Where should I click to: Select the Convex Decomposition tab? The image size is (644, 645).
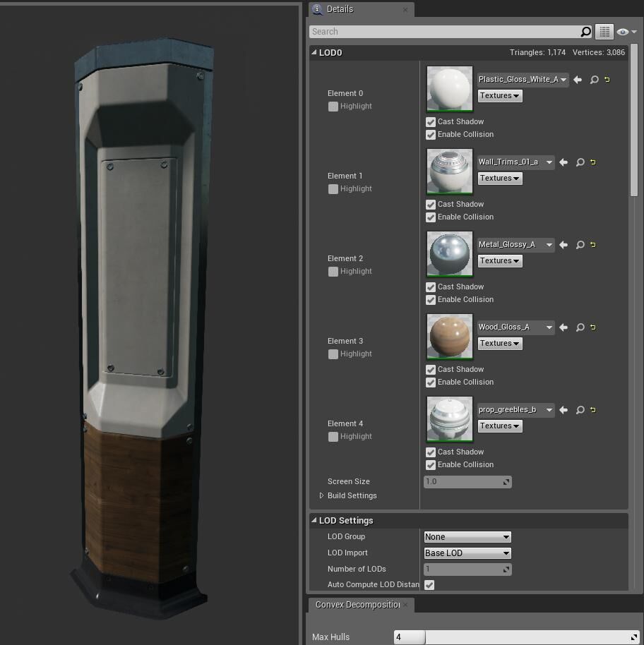(x=357, y=605)
